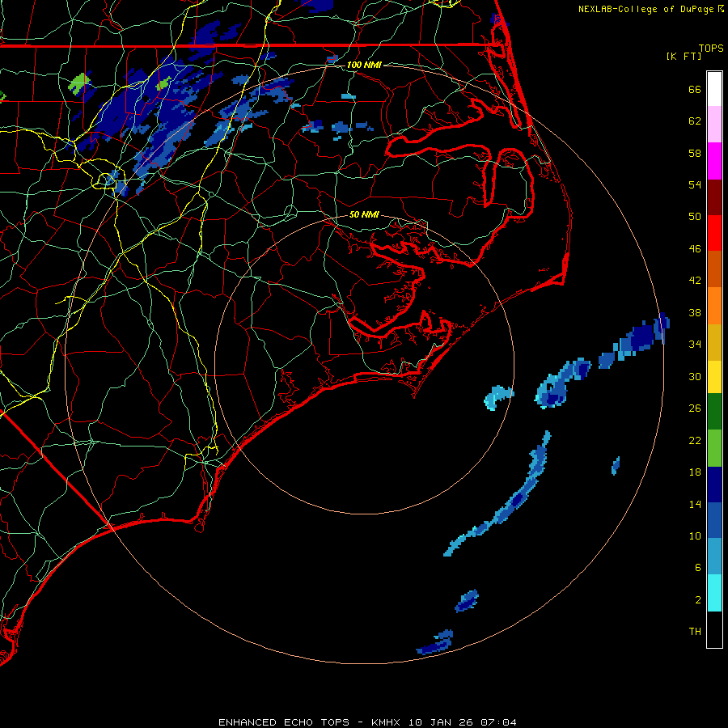The image size is (728, 728).
Task: Click the black TH threshold legend swatch
Action: click(714, 629)
